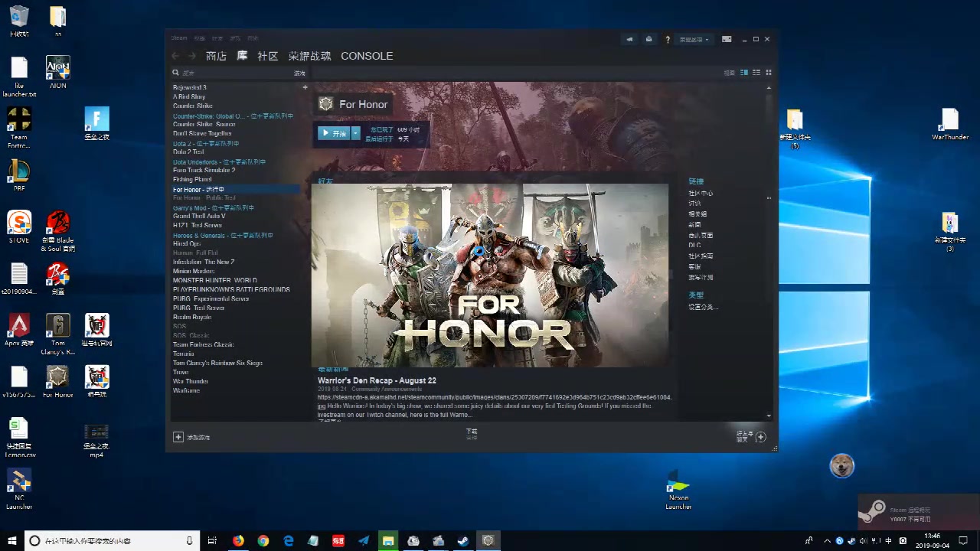This screenshot has height=551, width=980.
Task: Click the For Honor game emblem icon
Action: (326, 104)
